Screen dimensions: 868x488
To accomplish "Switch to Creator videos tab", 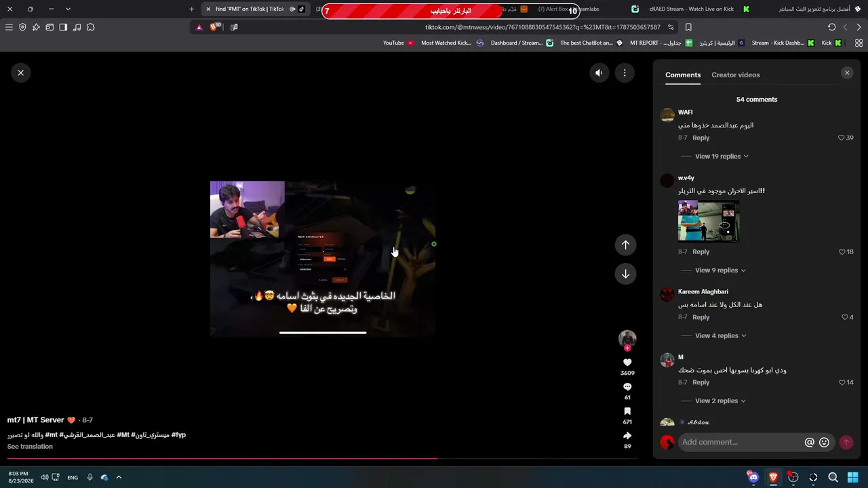I will pos(735,75).
